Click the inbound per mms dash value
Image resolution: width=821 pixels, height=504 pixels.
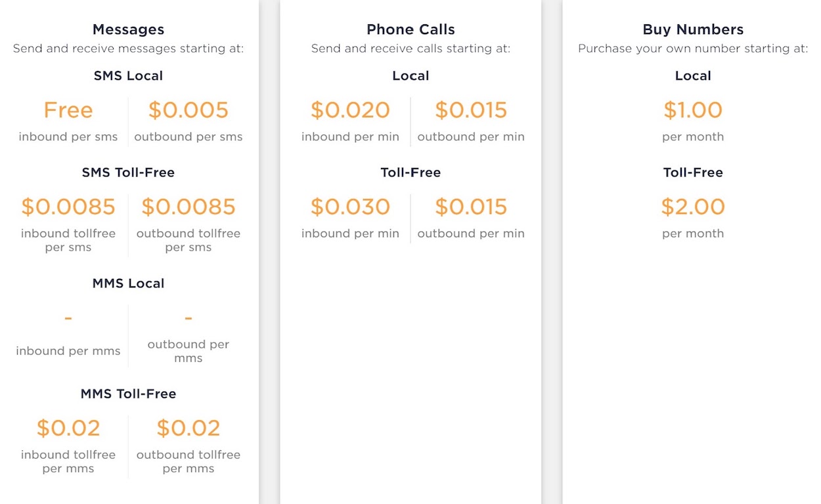click(x=68, y=318)
